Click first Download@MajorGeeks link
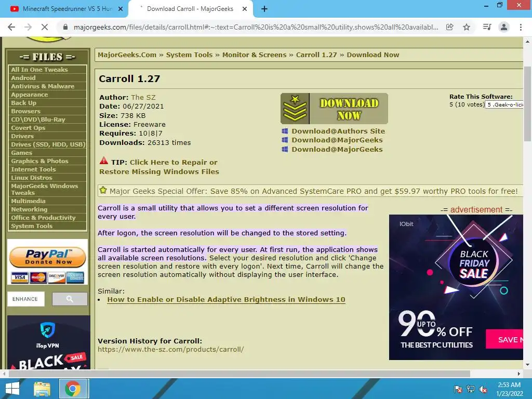This screenshot has height=399, width=532. (337, 140)
